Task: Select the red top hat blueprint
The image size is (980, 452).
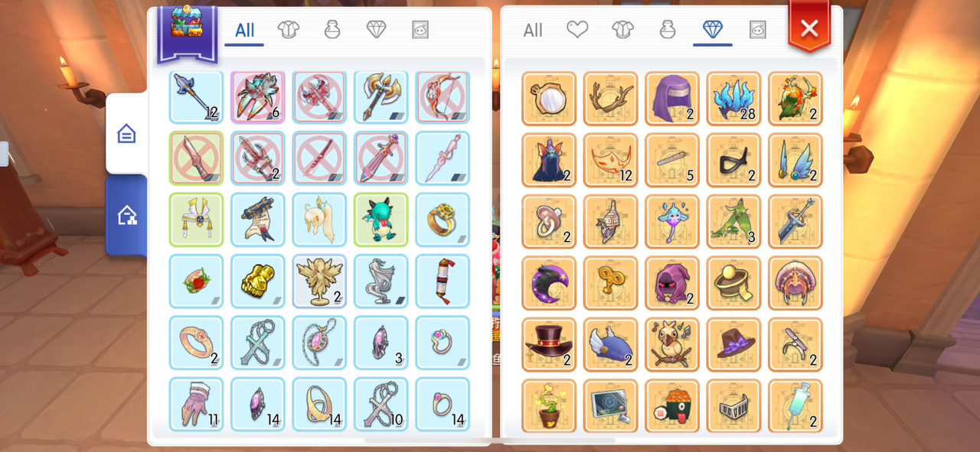Action: [549, 344]
